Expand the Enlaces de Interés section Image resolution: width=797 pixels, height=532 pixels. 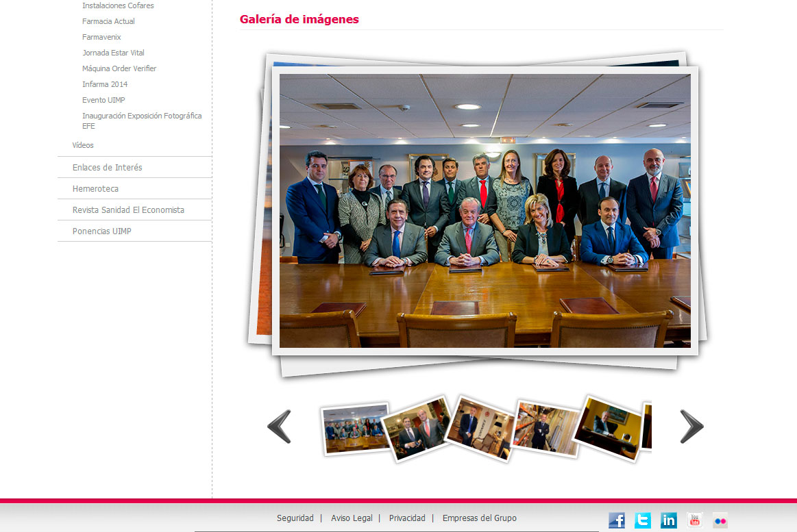pyautogui.click(x=108, y=167)
